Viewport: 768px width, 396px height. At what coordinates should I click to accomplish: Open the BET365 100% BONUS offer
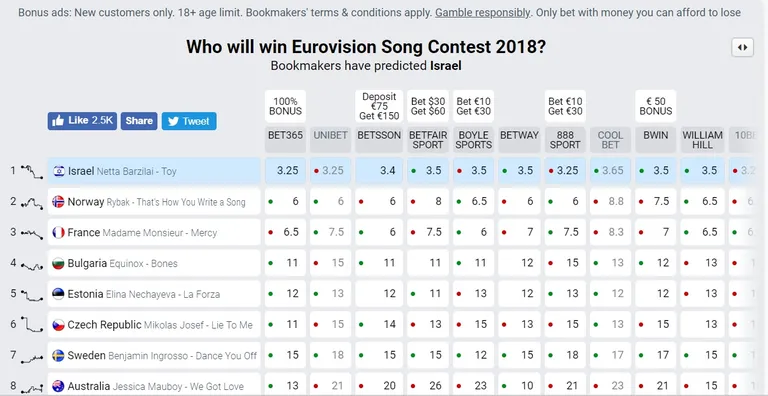pos(286,106)
